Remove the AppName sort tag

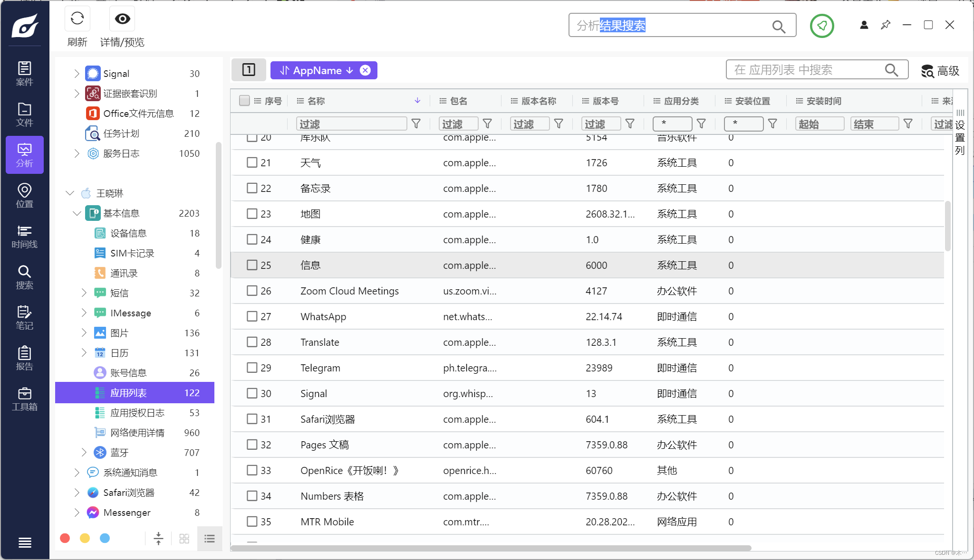[365, 70]
